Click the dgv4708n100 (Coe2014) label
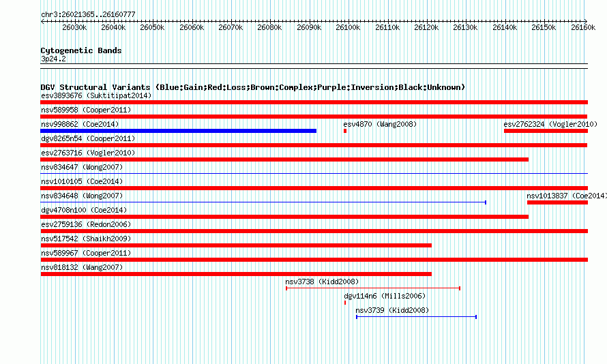The image size is (607, 364). 84,210
